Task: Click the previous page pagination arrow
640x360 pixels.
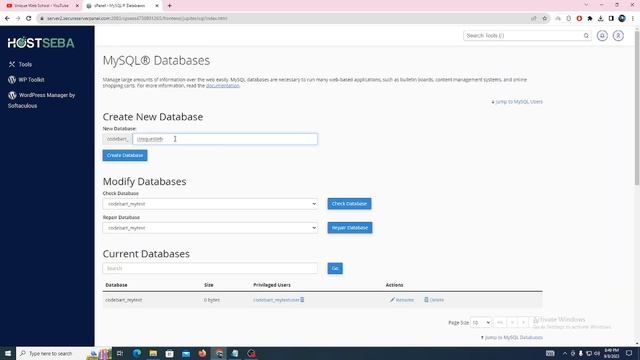Action: pyautogui.click(x=512, y=322)
